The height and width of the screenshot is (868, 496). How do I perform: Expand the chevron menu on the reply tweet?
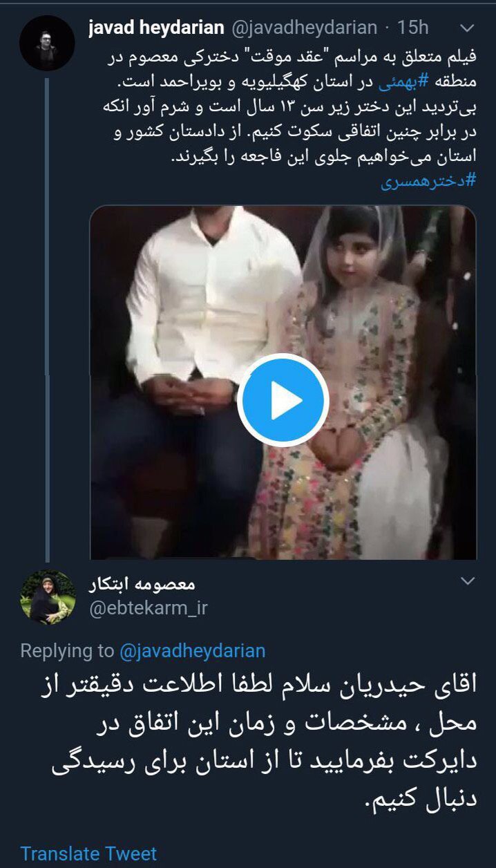(x=467, y=579)
